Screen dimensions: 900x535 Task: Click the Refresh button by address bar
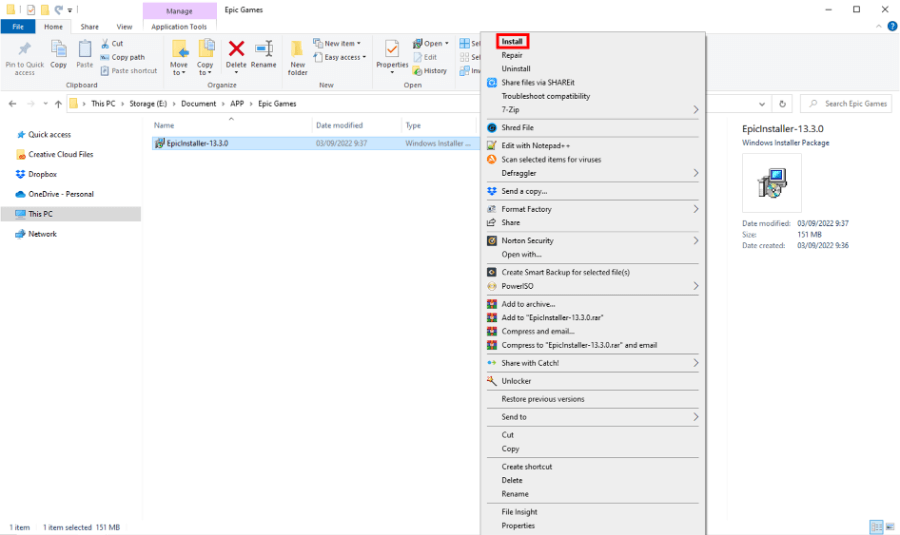782,104
